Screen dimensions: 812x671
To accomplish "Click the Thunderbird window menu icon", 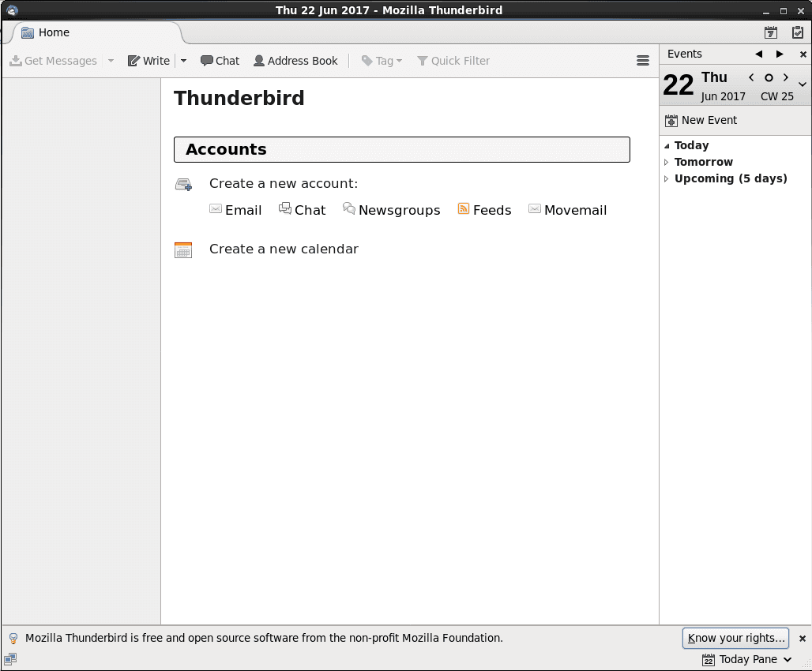I will click(x=11, y=9).
